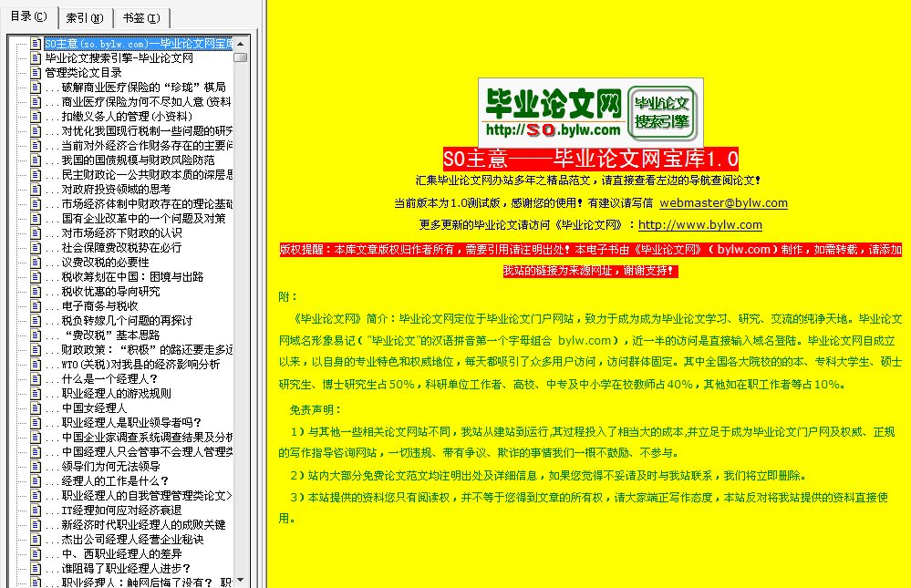Open topic 管理类论文目录
Viewport: 911px width, 588px height.
[x=84, y=73]
